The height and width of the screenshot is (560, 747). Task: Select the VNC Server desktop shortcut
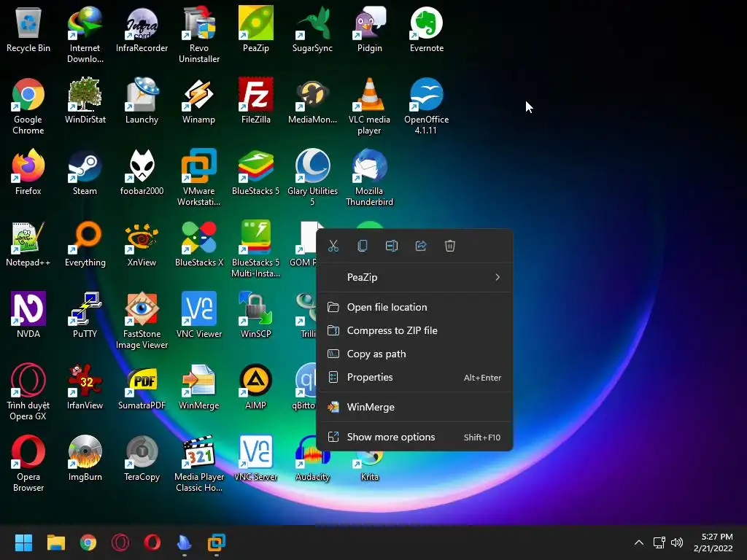point(256,458)
